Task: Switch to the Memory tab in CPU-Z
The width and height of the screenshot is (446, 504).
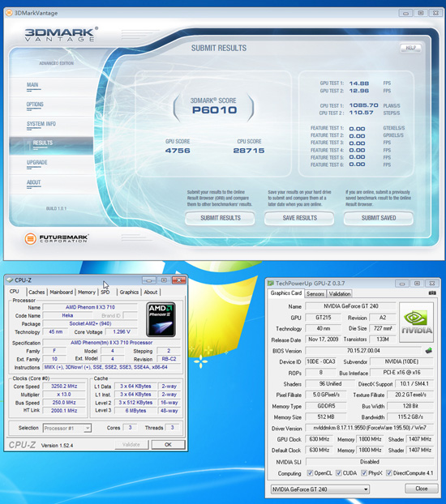Action: (x=87, y=292)
